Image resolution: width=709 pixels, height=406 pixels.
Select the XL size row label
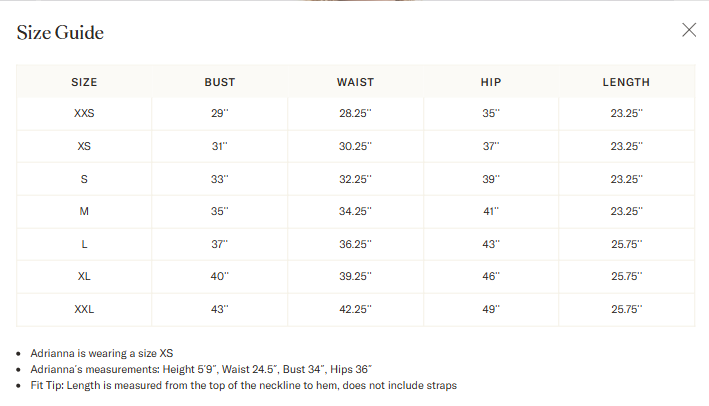tap(84, 276)
